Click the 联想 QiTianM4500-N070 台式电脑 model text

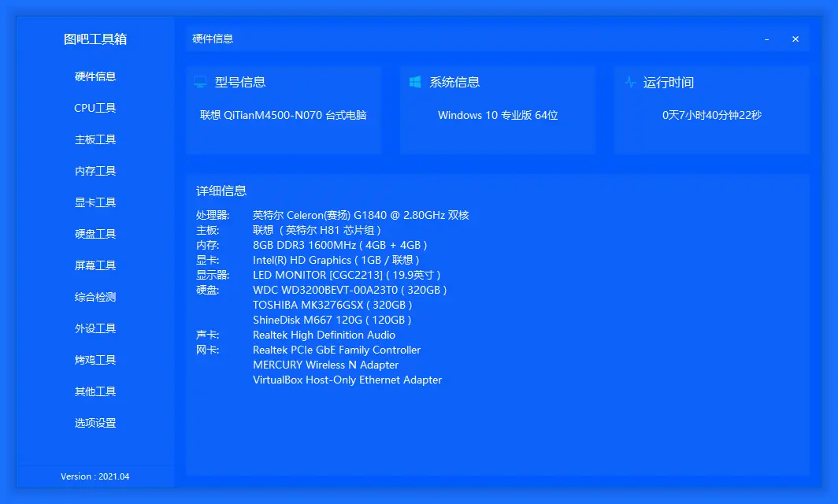click(284, 115)
